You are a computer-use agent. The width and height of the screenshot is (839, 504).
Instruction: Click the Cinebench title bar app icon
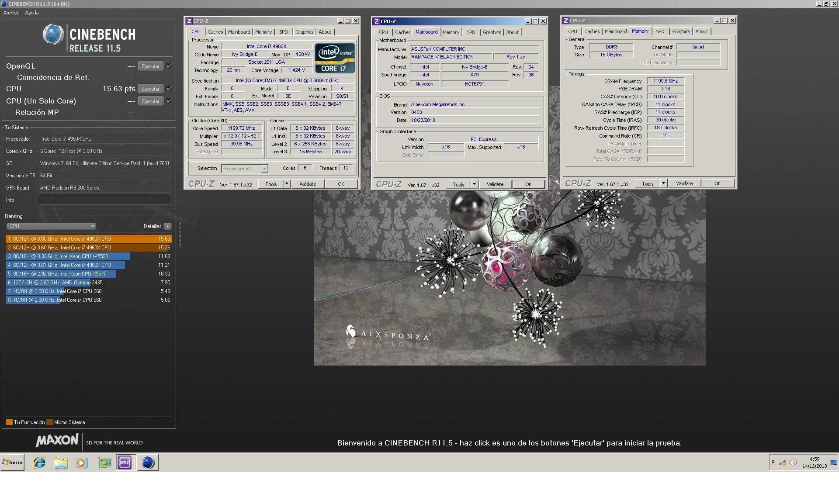coord(4,3)
